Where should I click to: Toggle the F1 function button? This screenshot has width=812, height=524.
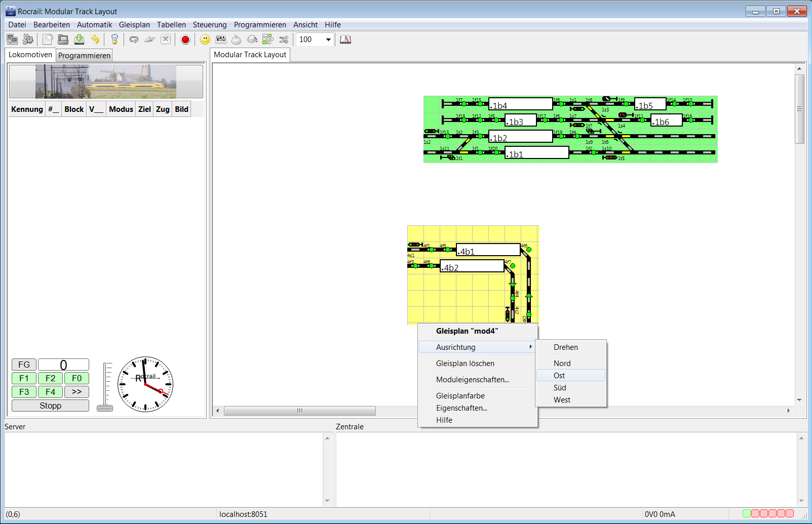[24, 378]
